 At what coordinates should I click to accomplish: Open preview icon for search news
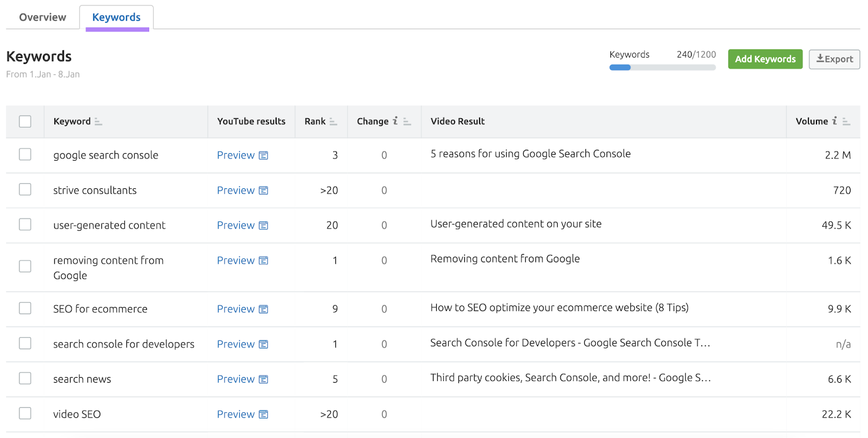click(264, 379)
